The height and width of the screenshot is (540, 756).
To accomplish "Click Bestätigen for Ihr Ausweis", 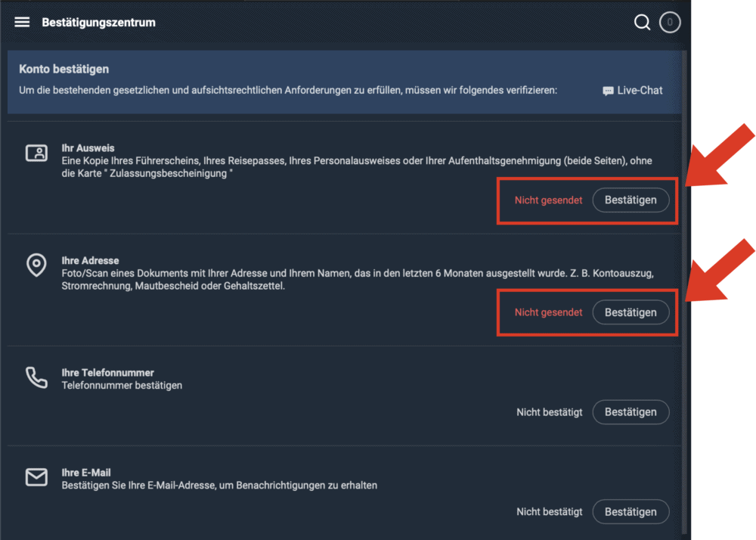I will tap(631, 200).
